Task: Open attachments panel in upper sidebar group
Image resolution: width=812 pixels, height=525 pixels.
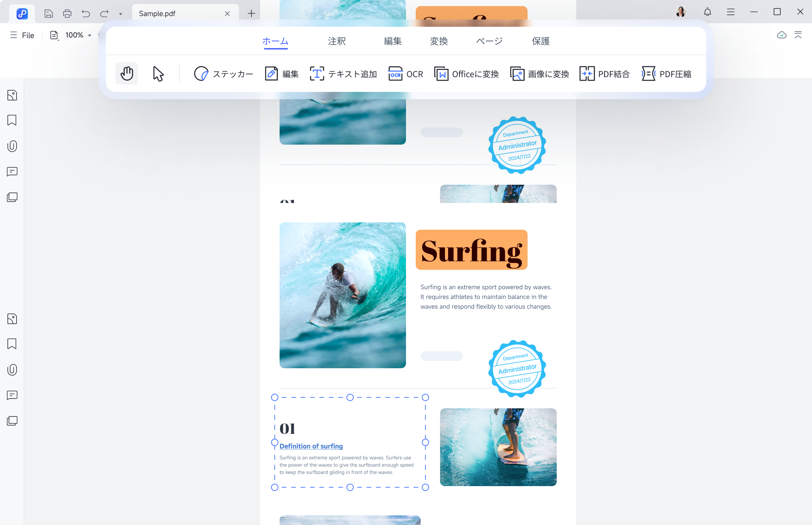Action: [12, 146]
